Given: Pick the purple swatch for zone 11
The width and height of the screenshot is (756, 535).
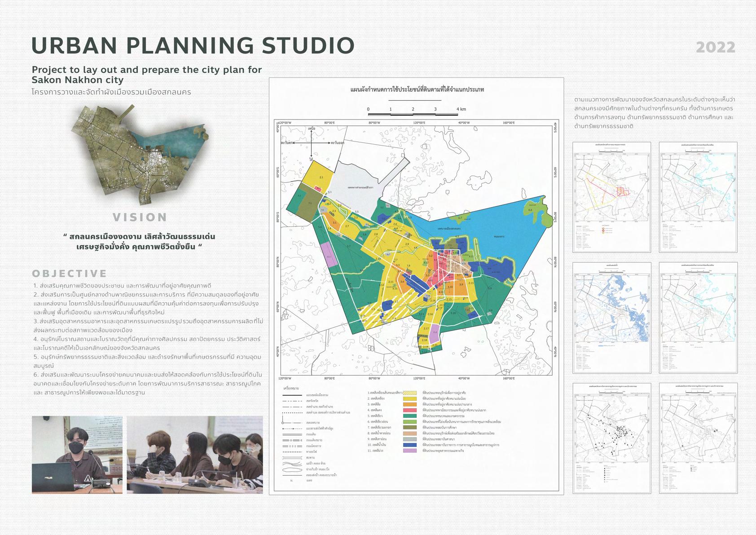Looking at the screenshot, I should (x=410, y=451).
